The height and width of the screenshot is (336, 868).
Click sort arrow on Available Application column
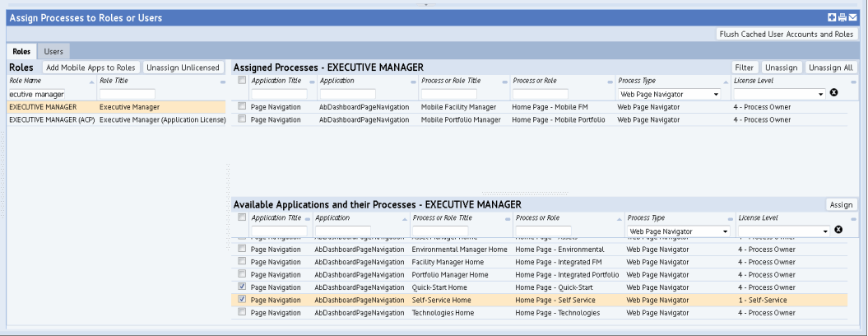(405, 219)
